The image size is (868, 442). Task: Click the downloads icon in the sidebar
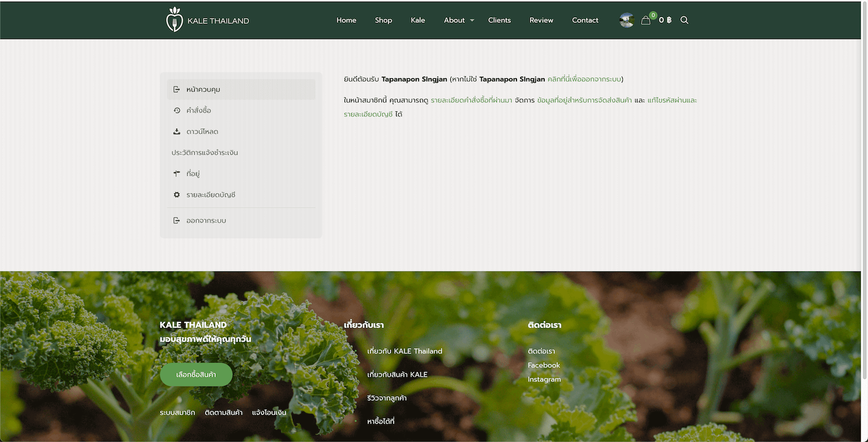(176, 131)
